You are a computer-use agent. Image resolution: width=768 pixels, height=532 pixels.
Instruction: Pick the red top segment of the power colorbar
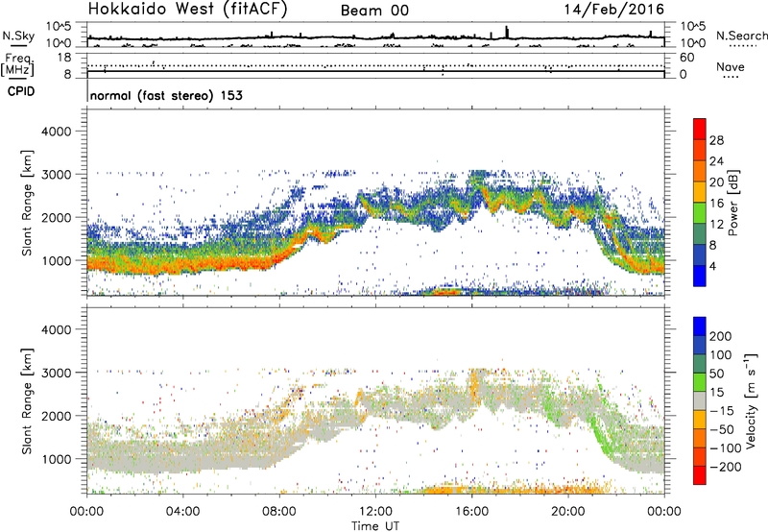(x=700, y=129)
